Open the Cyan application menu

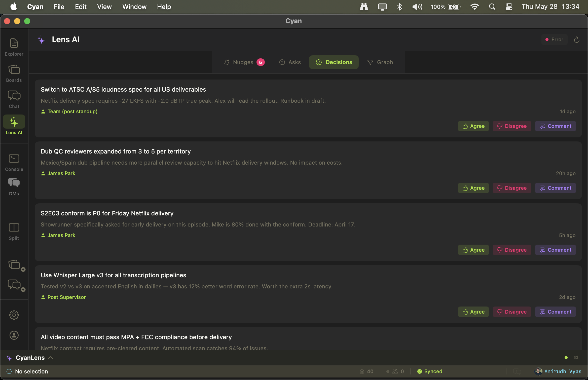[35, 7]
